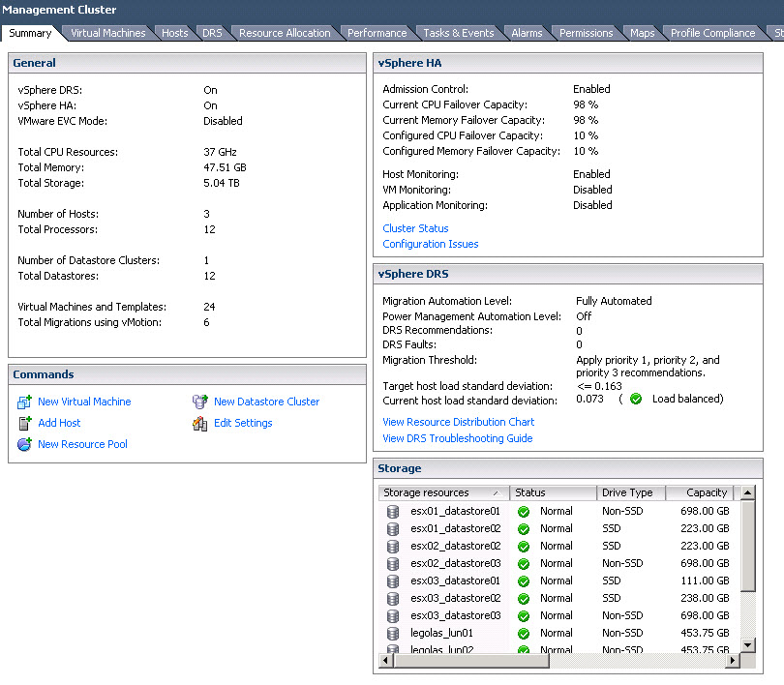Click the legolas_lun01 datastore icon
The image size is (784, 685).
(393, 634)
